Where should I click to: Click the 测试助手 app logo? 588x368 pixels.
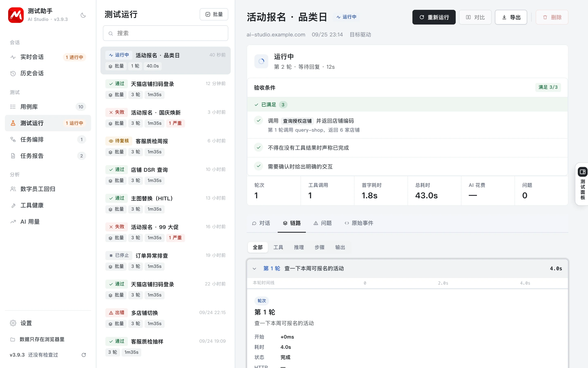(x=16, y=15)
